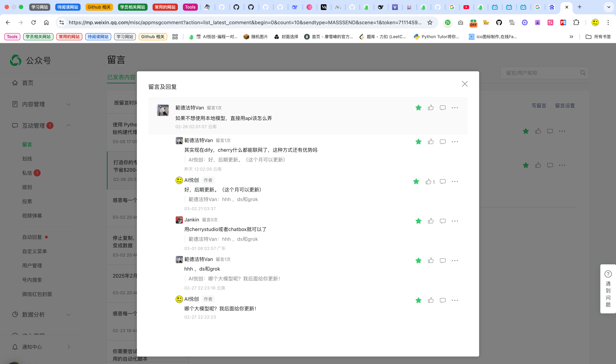Open more options for 'hhh，ds和grok' comment
616x364 pixels.
pos(455,260)
